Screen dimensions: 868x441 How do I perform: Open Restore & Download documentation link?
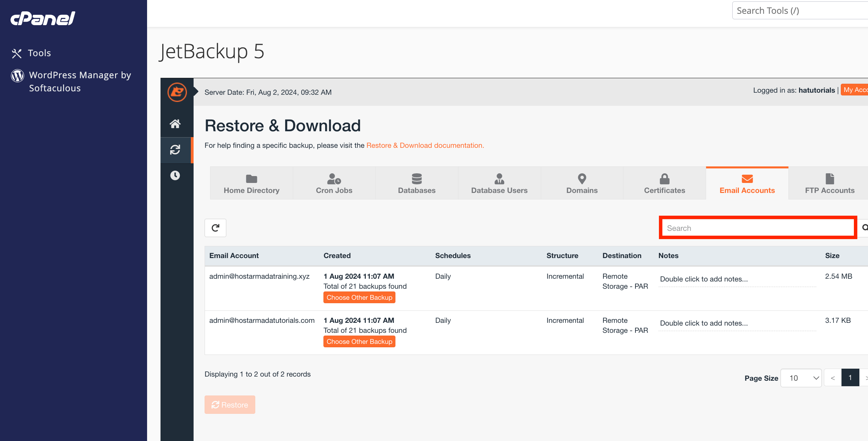(x=425, y=145)
